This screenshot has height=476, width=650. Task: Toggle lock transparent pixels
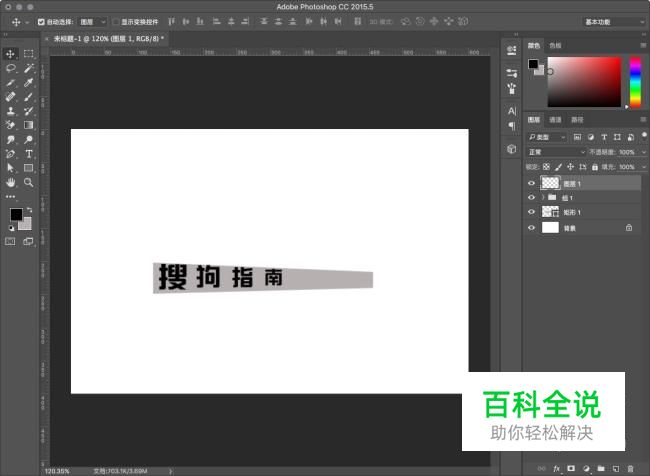(x=546, y=167)
